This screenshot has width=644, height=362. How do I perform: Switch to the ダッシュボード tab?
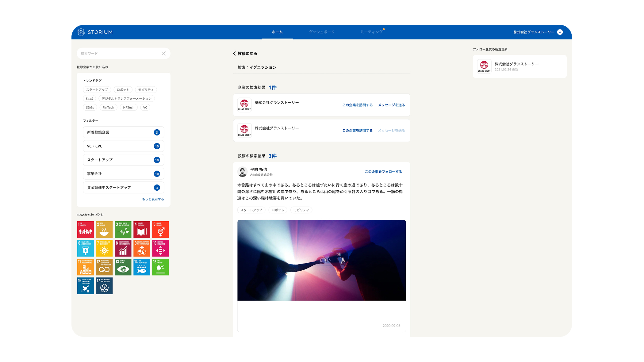[x=322, y=32]
